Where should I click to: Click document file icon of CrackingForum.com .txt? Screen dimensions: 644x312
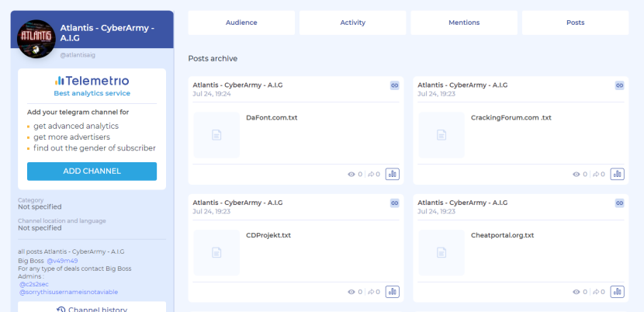pos(441,135)
